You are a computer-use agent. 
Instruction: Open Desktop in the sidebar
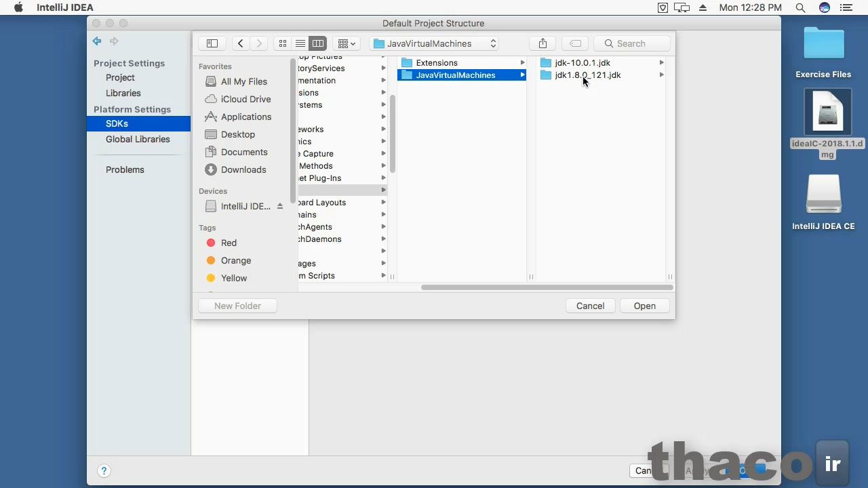238,134
